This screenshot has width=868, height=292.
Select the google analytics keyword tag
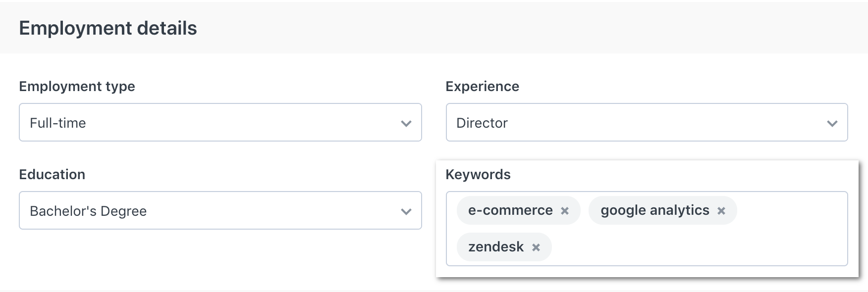(655, 210)
